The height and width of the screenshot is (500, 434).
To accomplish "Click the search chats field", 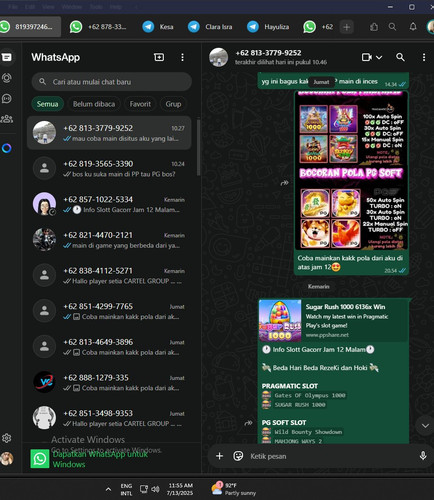I will coord(112,82).
